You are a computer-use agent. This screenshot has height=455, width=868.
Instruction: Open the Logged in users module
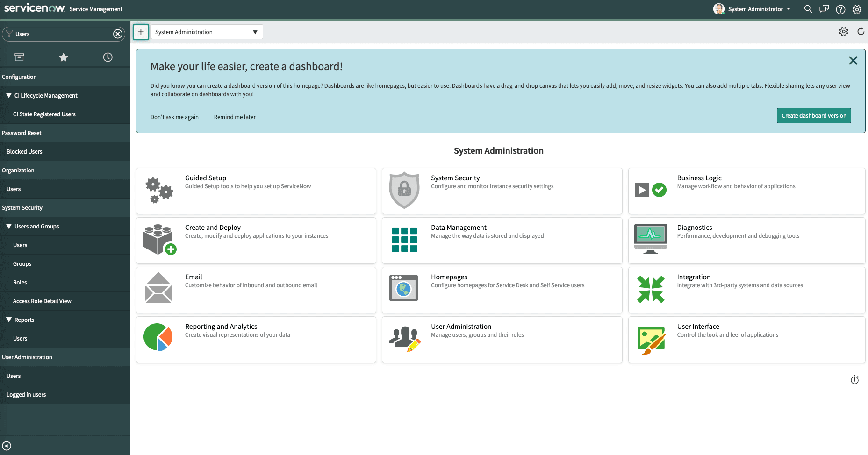point(26,395)
